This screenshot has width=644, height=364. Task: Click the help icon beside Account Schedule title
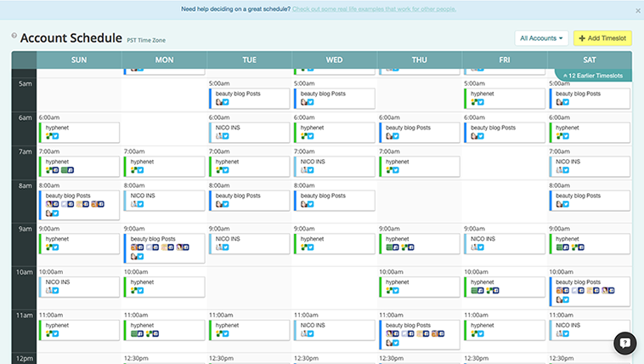click(14, 37)
